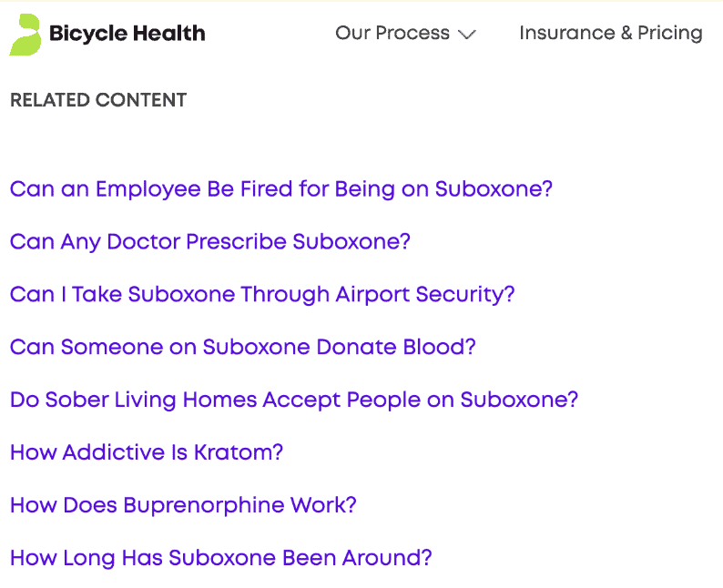Open 'How Long Has Suboxone Been Around?'
This screenshot has width=723, height=588.
(x=221, y=558)
